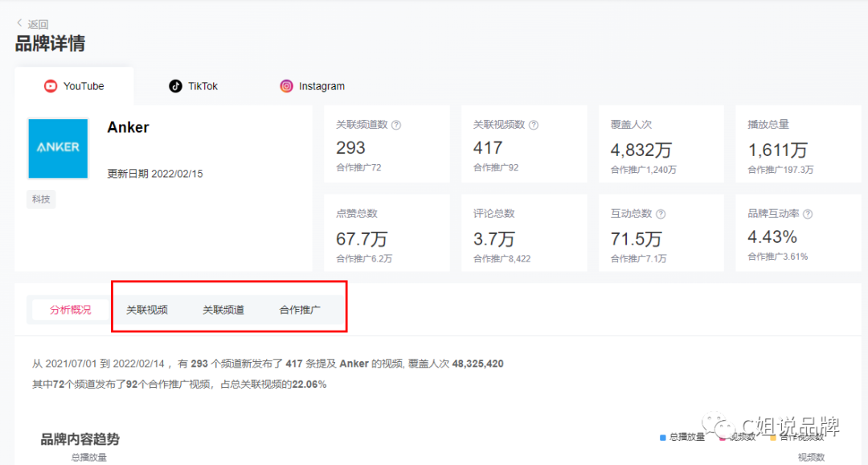This screenshot has width=868, height=465.
Task: Click help icon next to 关联视频数
Action: click(534, 126)
